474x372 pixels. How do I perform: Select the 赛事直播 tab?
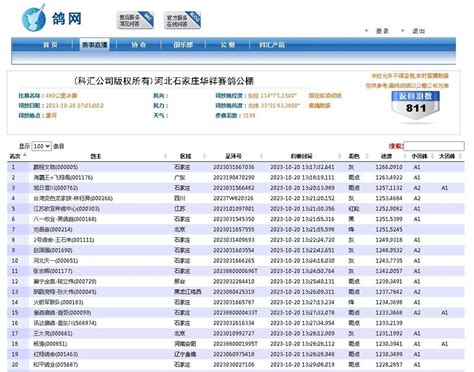tap(95, 45)
